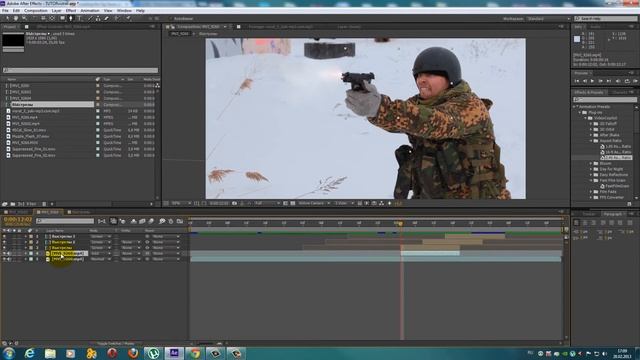This screenshot has width=640, height=360.
Task: Expand layer 1 properties triangle
Action: point(25,236)
